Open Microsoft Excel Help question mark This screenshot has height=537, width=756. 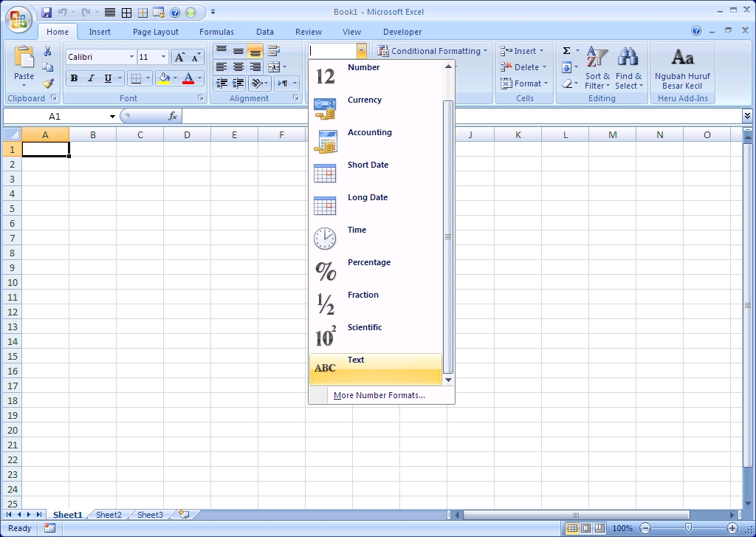[695, 31]
